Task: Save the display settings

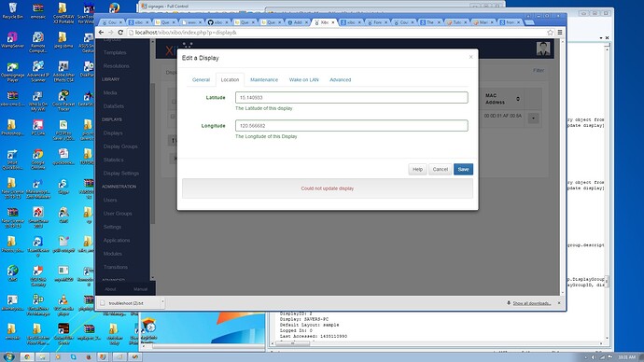Action: [463, 169]
